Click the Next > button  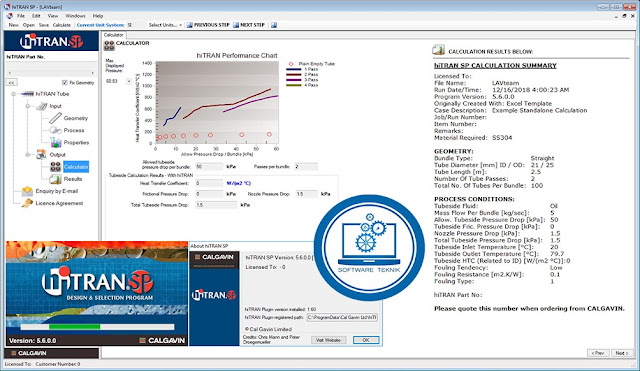[622, 353]
